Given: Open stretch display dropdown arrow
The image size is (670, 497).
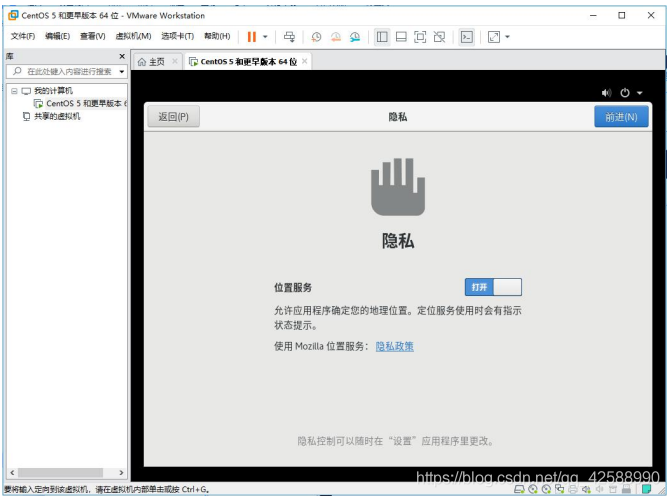Looking at the screenshot, I should (x=508, y=37).
